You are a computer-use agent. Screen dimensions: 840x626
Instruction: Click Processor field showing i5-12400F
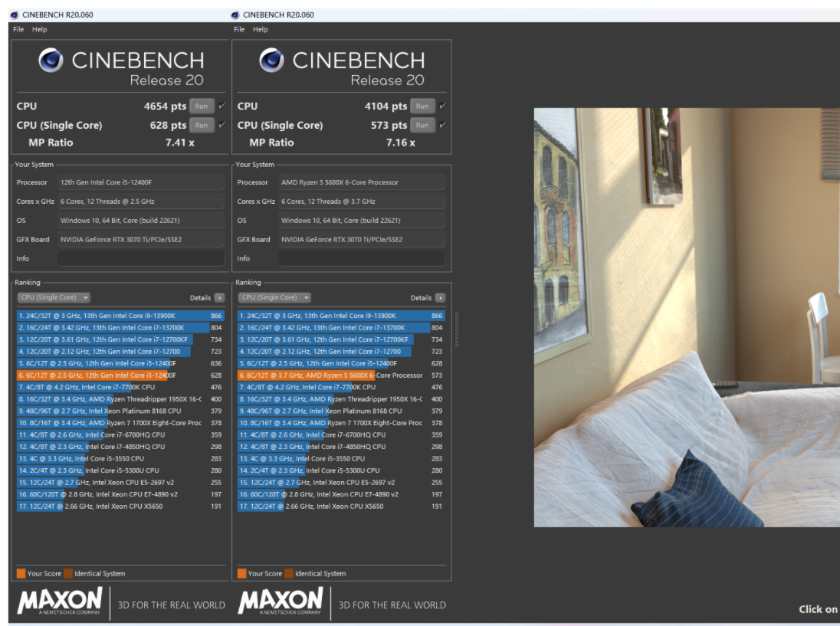(141, 182)
